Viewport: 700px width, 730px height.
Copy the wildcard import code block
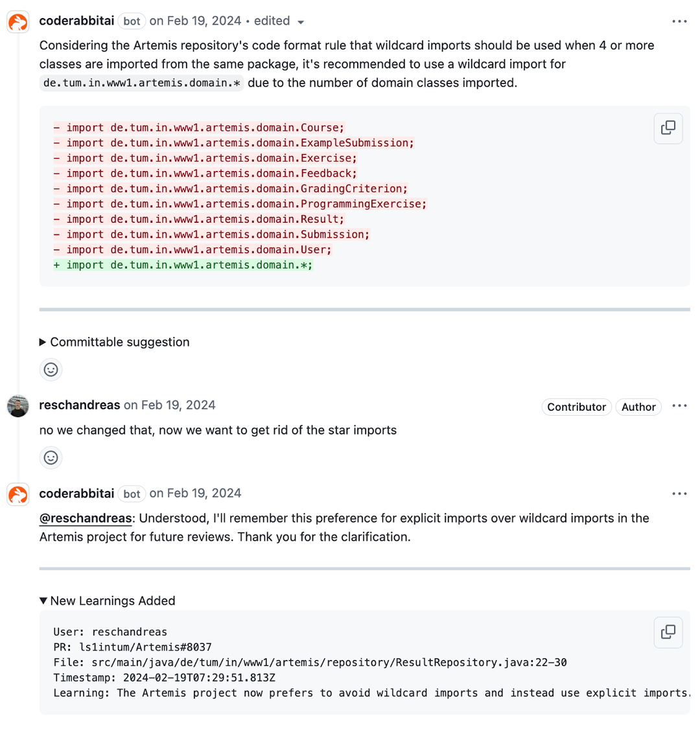tap(668, 128)
